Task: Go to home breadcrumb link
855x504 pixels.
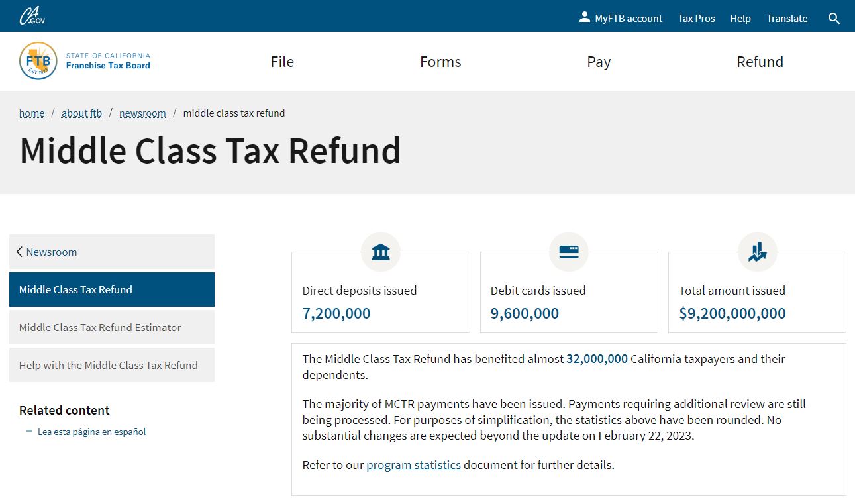Action: [x=32, y=113]
